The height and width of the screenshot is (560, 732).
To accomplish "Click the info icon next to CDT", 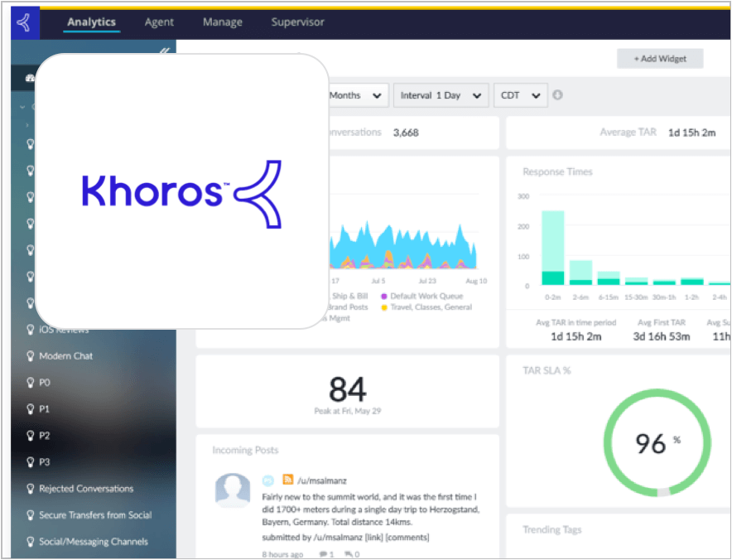I will (557, 95).
